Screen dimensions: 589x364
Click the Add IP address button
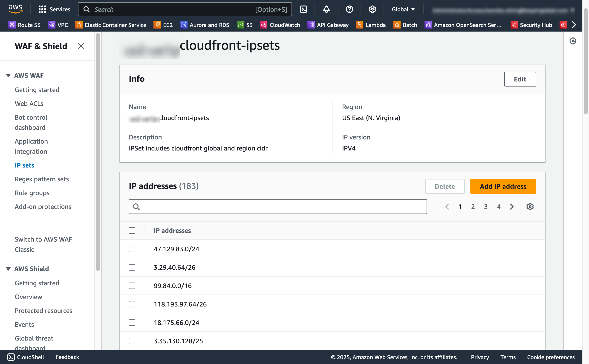[x=503, y=186]
